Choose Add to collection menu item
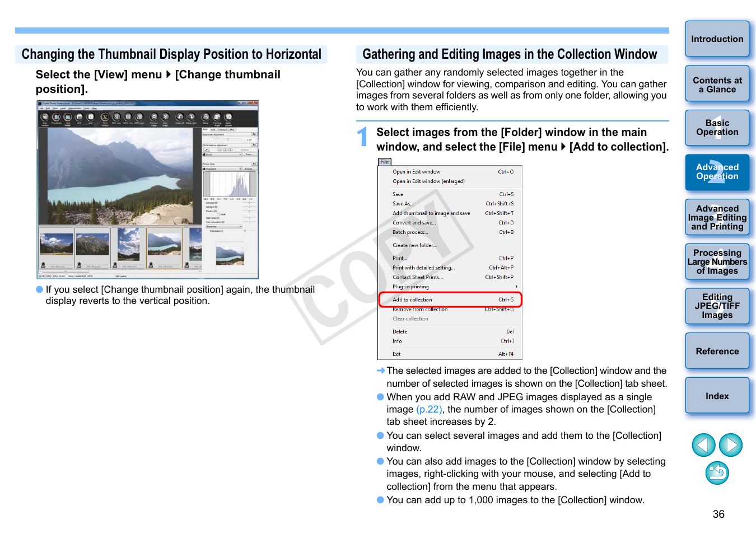Viewport: 756px width, 534px height. pos(450,299)
